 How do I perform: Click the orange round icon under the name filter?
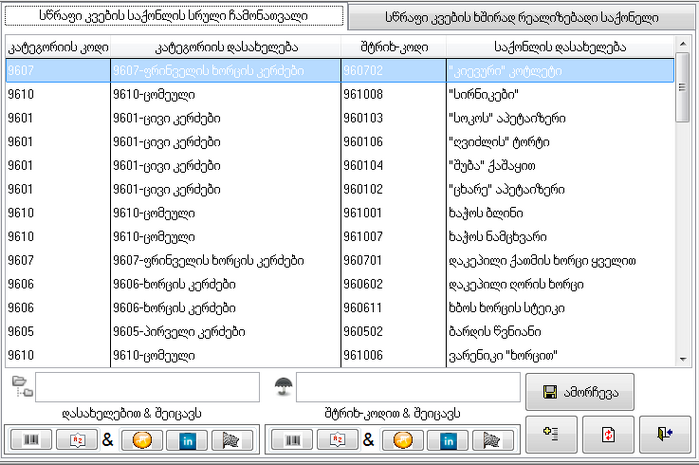(145, 441)
